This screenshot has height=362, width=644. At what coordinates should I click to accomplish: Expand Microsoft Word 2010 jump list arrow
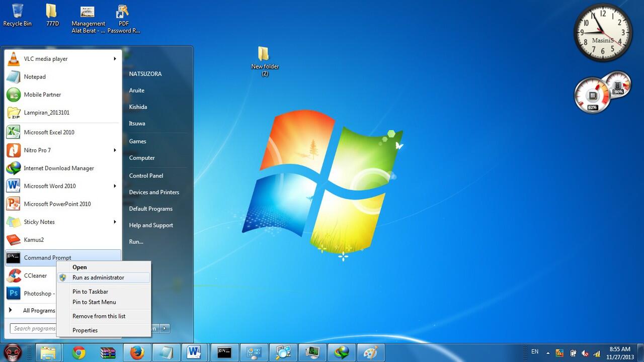115,186
